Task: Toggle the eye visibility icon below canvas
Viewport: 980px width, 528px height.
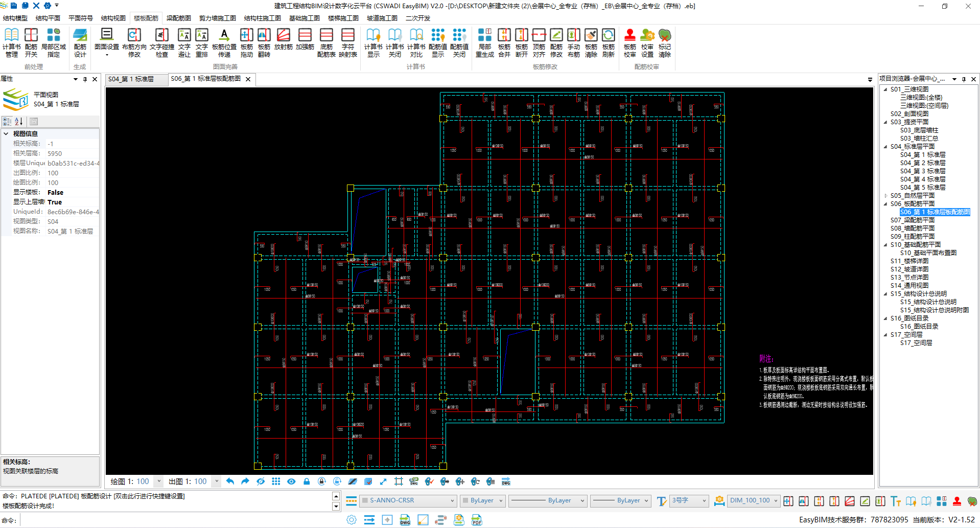Action: click(291, 481)
